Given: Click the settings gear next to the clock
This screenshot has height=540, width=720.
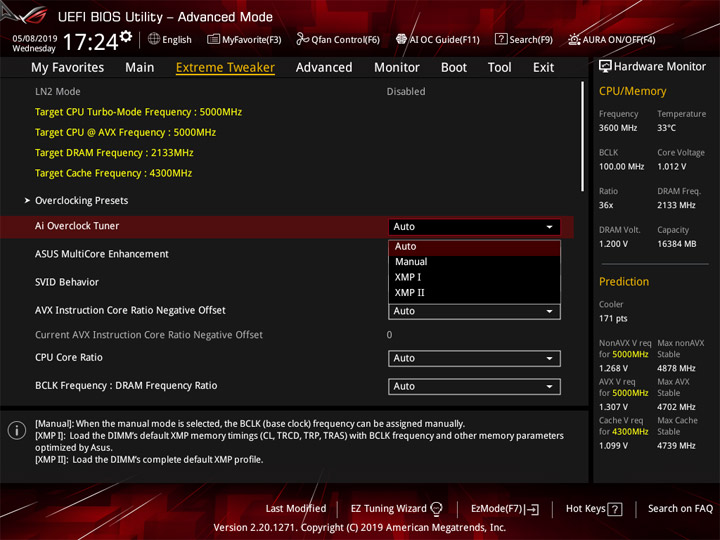Looking at the screenshot, I should 126,36.
